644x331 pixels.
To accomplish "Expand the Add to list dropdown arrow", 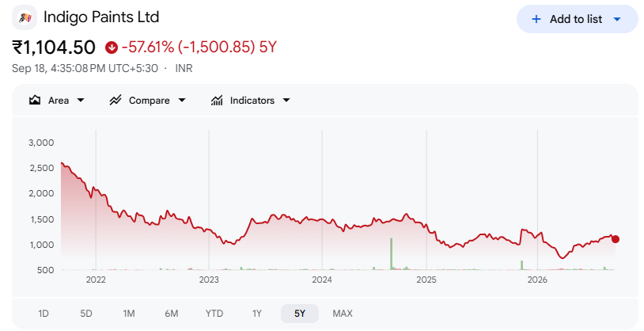I will [617, 19].
